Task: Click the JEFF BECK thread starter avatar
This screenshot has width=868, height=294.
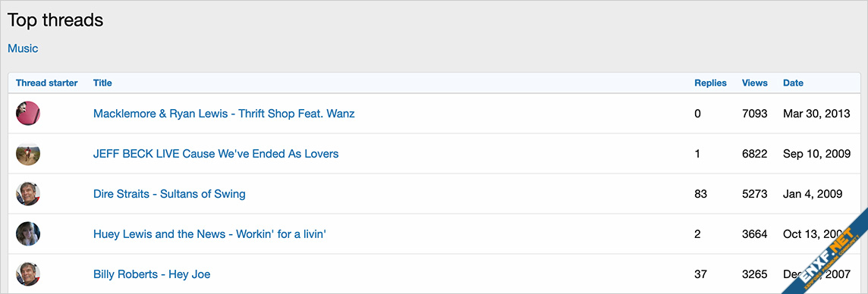Action: click(x=27, y=154)
